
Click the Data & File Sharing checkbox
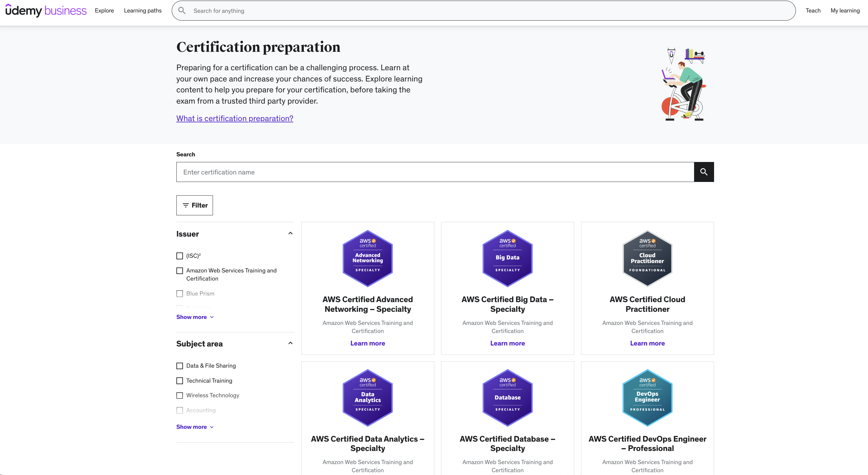(x=180, y=365)
